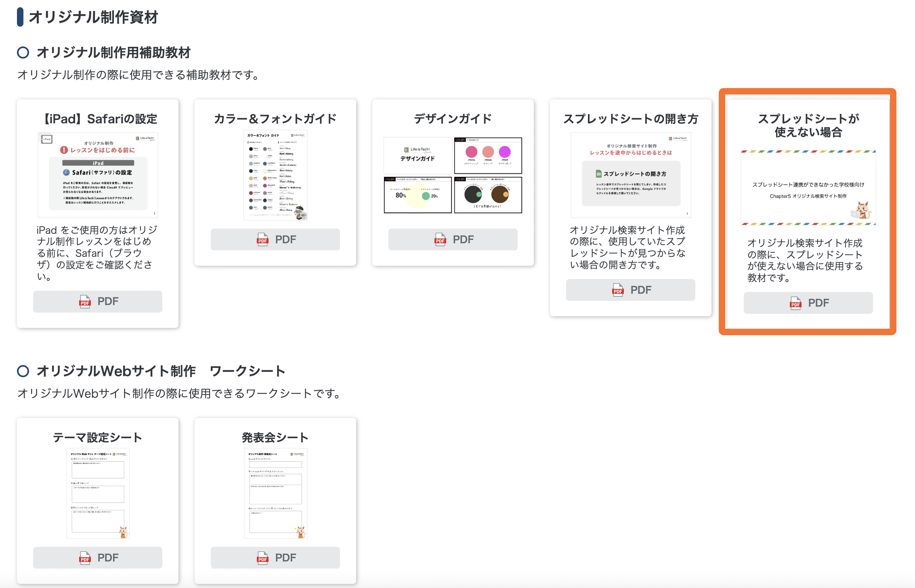This screenshot has width=915, height=588.
Task: Click PDF icon in 発表会シート card
Action: (262, 558)
